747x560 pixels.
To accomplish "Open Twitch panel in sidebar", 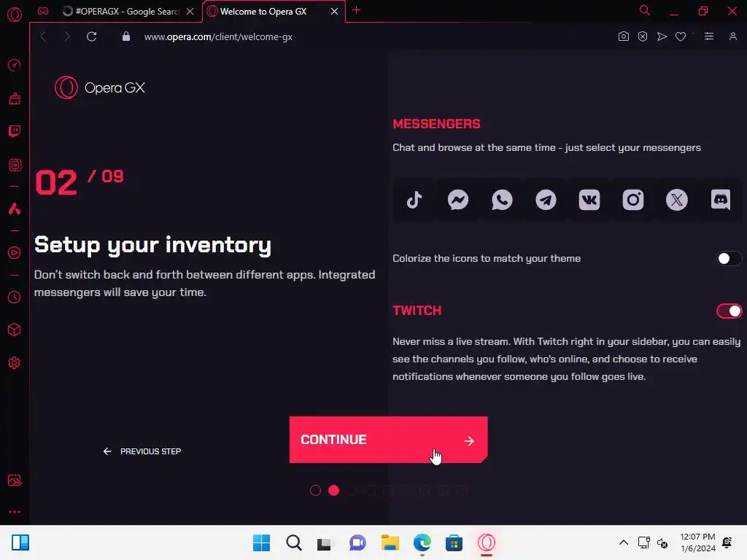I will (x=15, y=131).
